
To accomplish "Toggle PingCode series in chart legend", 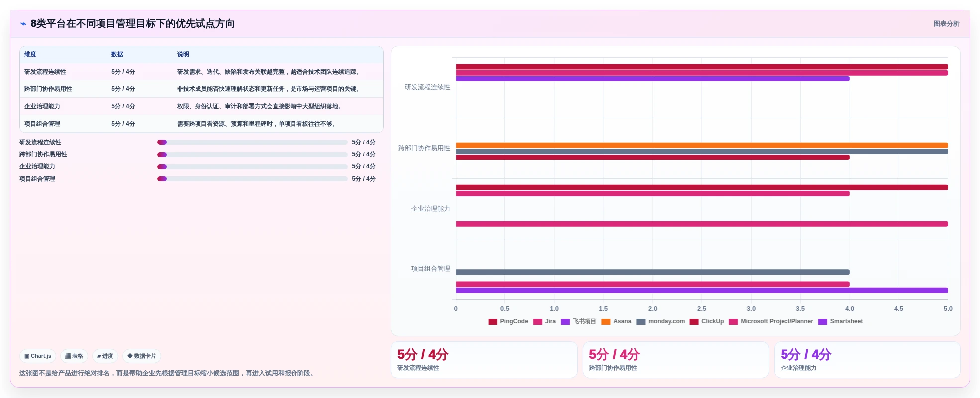I will [508, 321].
